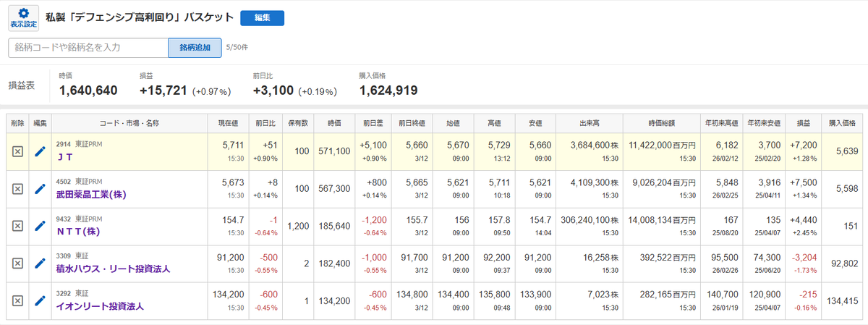Screen dimensions: 868x325
Task: Open the NTT(株) stock link
Action: [x=77, y=231]
